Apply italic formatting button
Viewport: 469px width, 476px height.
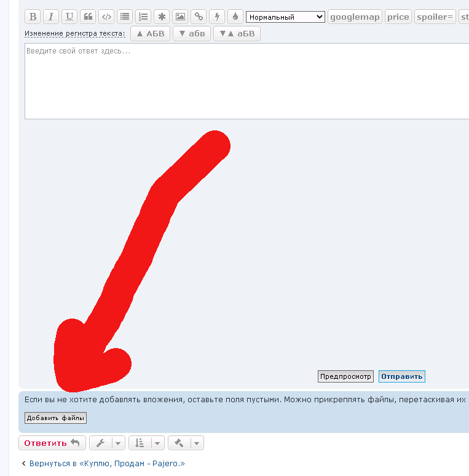(x=51, y=17)
